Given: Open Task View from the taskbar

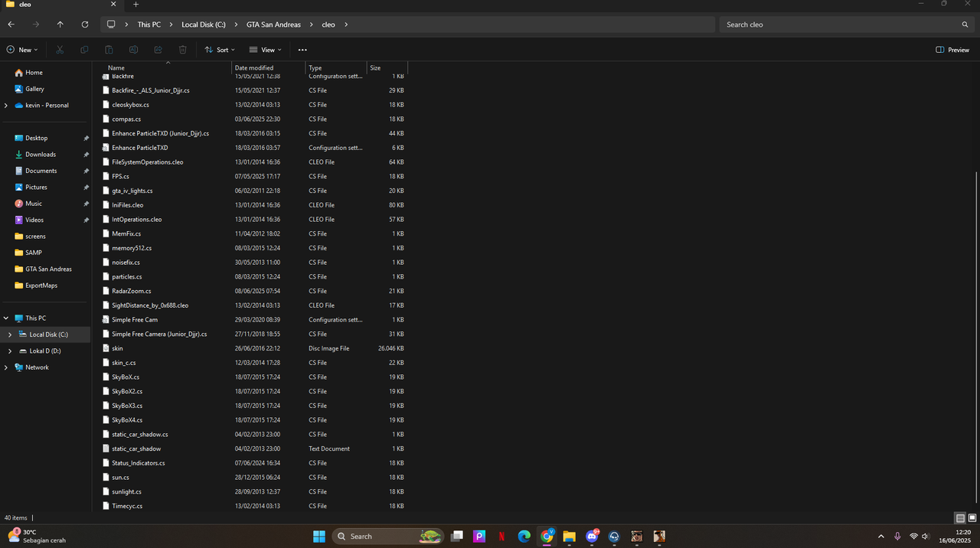Looking at the screenshot, I should tap(456, 537).
